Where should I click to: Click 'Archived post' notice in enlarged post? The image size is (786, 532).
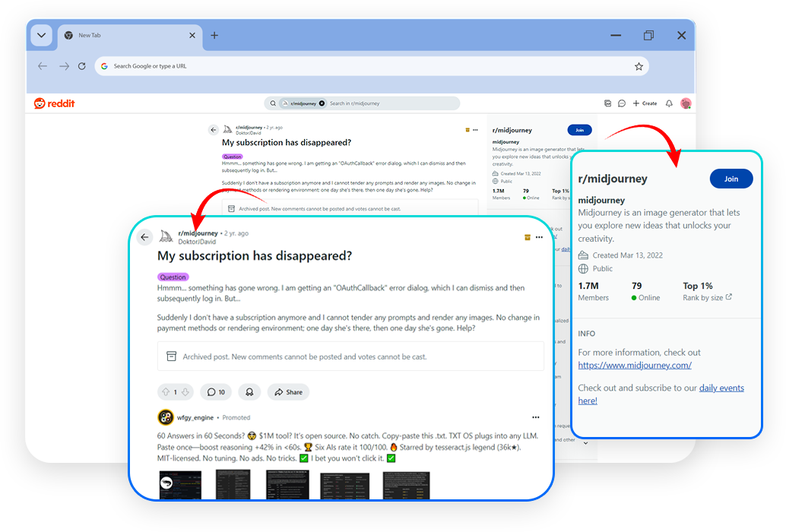point(350,356)
